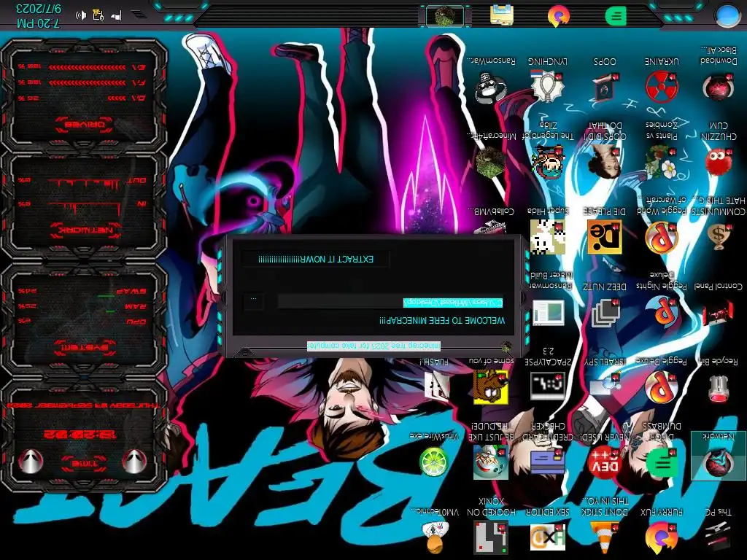Click the TIME label in clock widget
Viewport: 747px width, 560px height.
coord(83,463)
